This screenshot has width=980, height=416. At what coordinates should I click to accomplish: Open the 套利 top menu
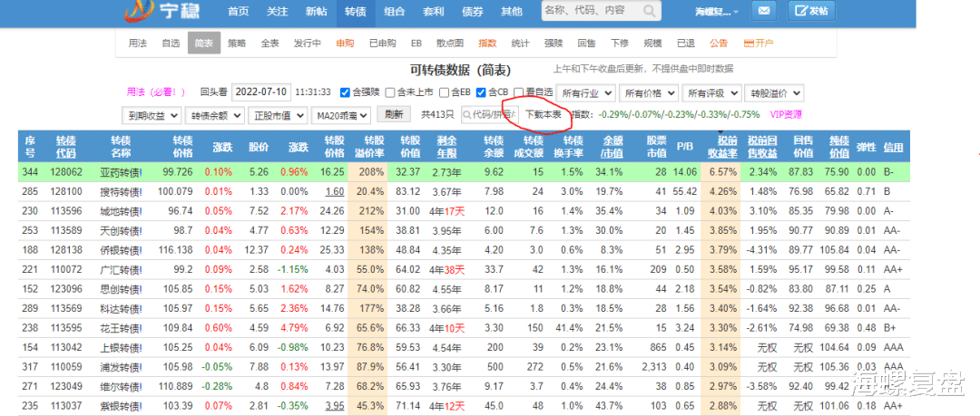(x=433, y=11)
